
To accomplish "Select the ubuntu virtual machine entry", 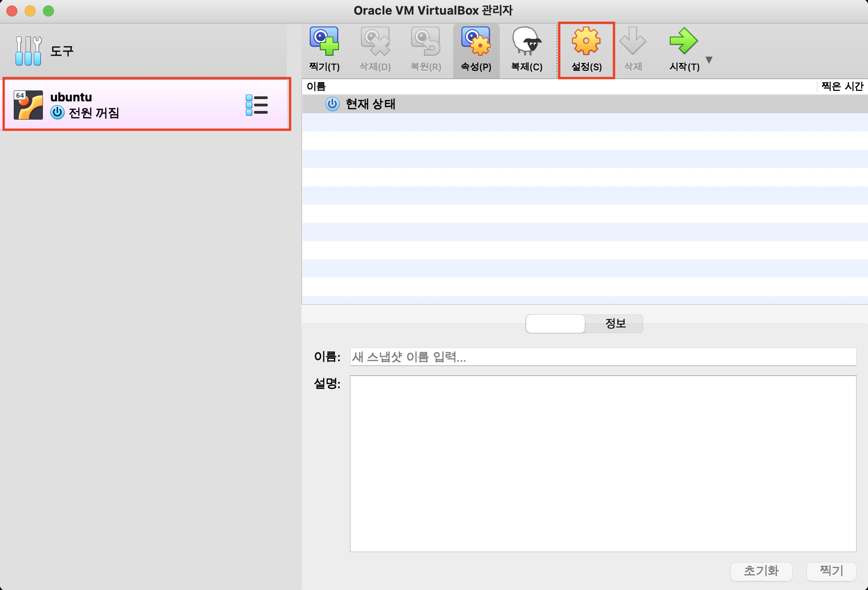I will [147, 105].
